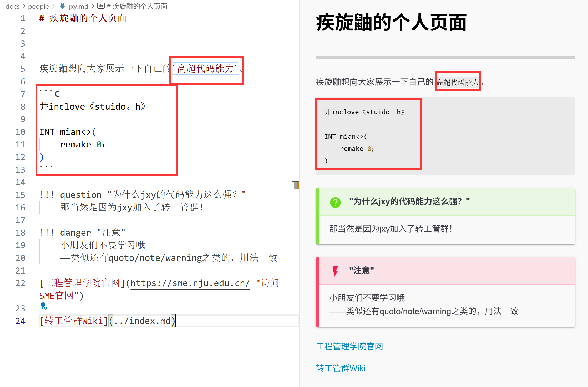Click 'remake 0;' in the preview code block
The image size is (588, 387).
click(357, 149)
